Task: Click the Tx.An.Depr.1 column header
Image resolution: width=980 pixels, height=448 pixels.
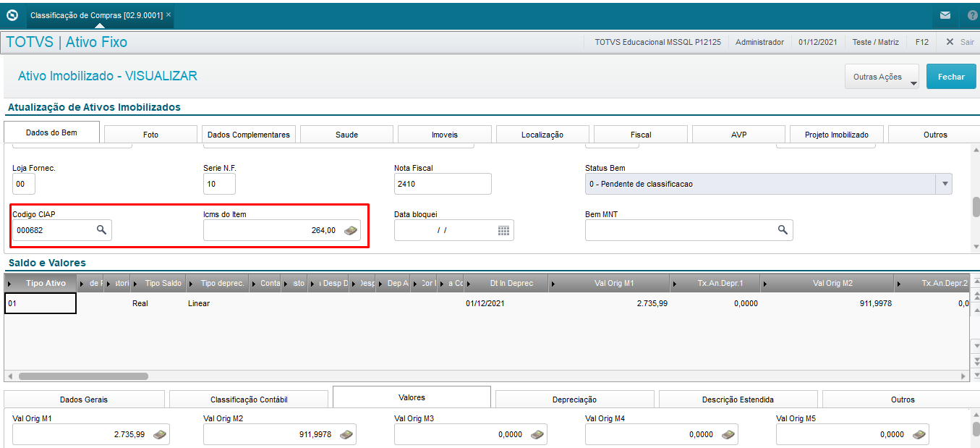Action: (715, 283)
